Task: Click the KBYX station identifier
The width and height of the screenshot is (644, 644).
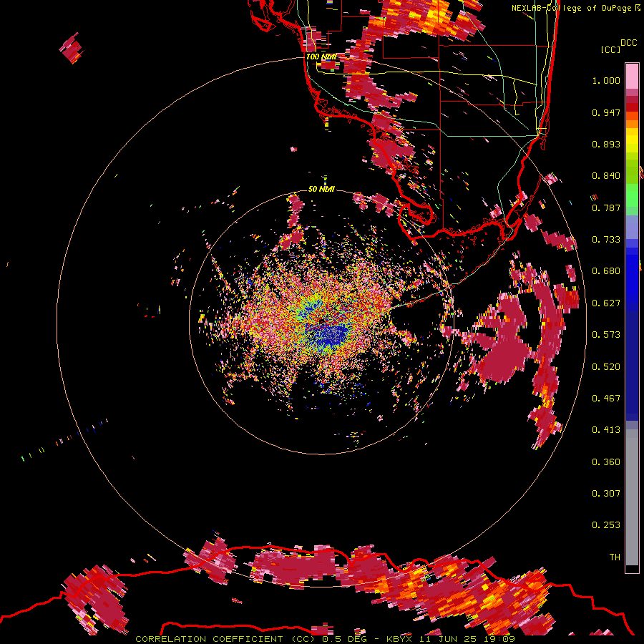Action: pos(399,639)
